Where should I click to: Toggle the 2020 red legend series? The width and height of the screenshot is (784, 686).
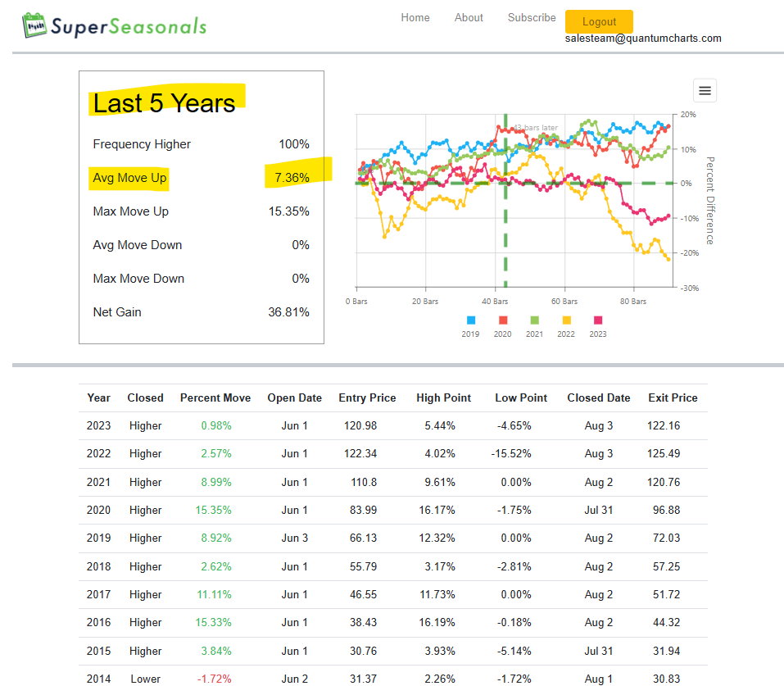pos(502,325)
